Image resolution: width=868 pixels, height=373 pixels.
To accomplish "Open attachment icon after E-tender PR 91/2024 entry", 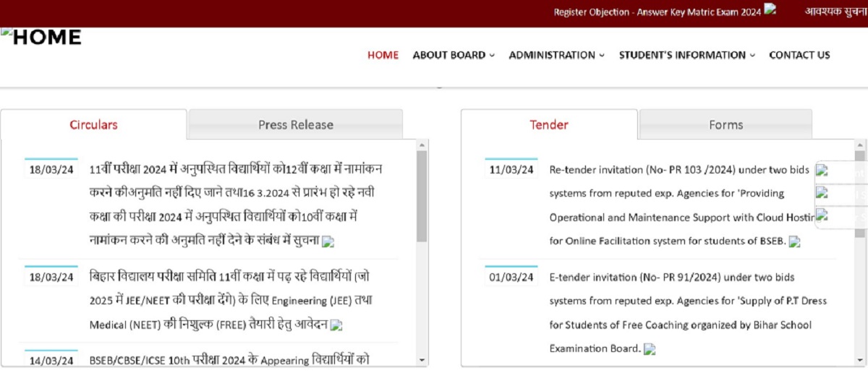I will (650, 349).
